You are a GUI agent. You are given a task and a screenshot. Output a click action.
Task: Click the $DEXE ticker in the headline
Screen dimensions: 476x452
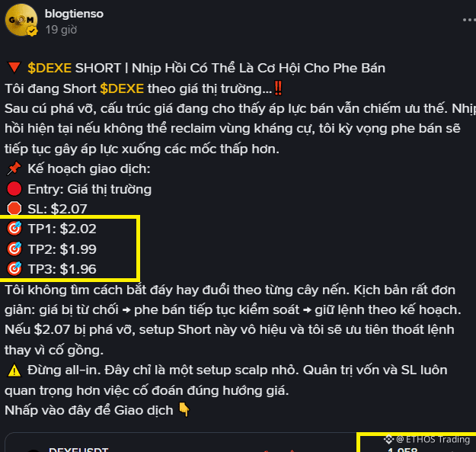(50, 68)
